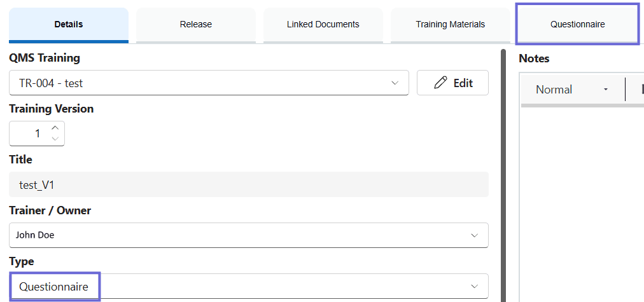Click the Trainer / Owner label
644x302 pixels.
click(50, 211)
